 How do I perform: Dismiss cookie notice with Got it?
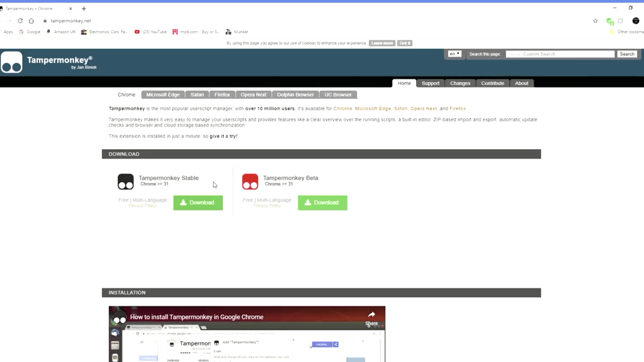coord(405,43)
